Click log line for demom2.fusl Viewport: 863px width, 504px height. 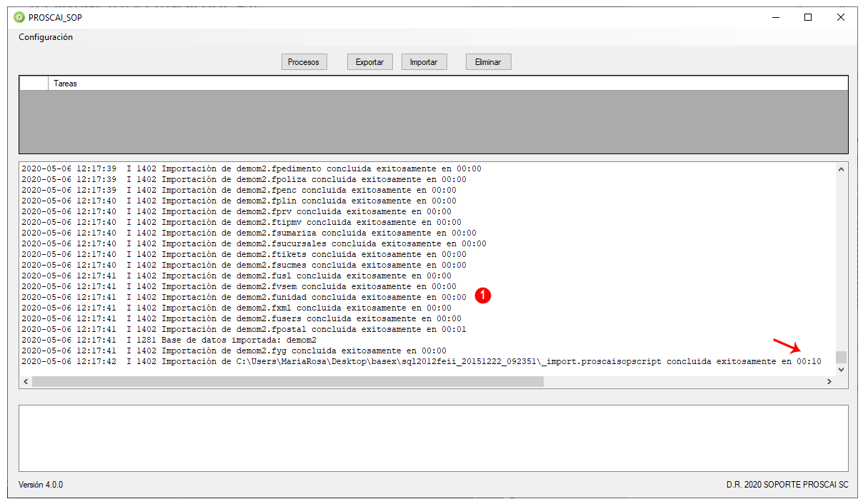click(236, 276)
